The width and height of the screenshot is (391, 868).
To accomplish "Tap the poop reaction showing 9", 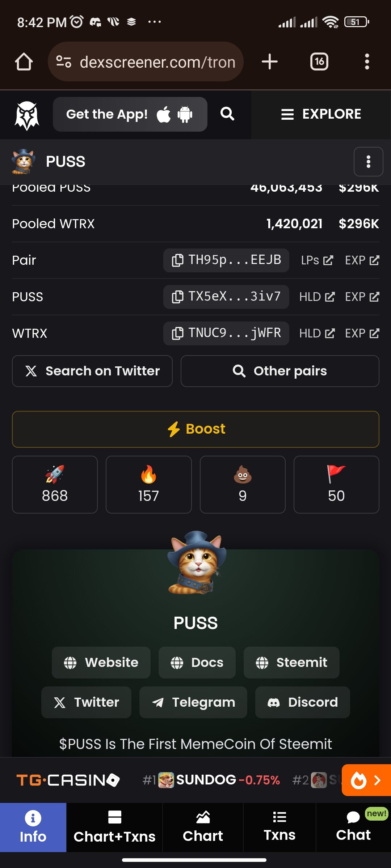I will point(243,485).
